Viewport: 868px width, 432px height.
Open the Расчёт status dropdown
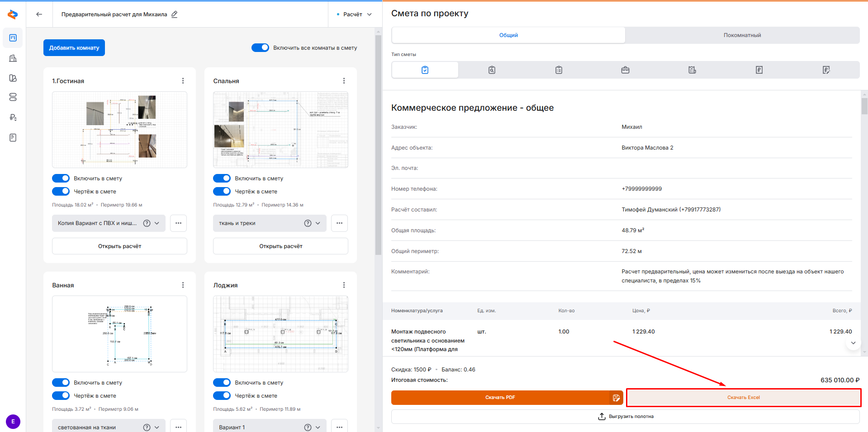[x=355, y=14]
